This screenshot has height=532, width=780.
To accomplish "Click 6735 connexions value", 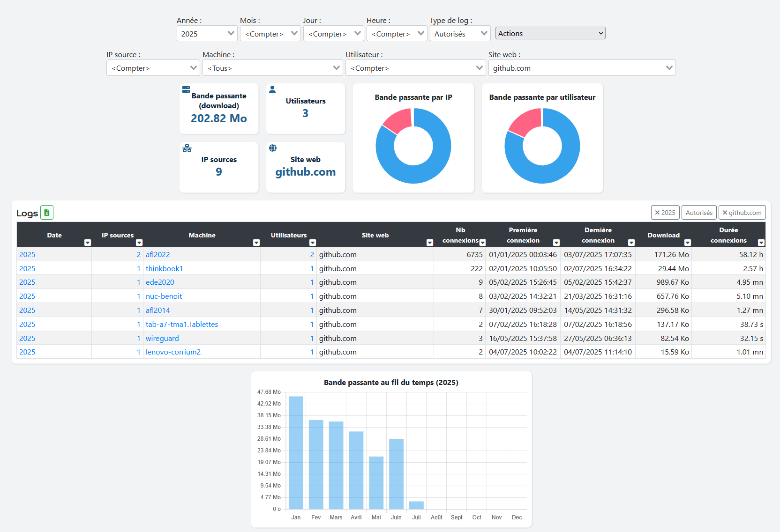I will (x=474, y=255).
